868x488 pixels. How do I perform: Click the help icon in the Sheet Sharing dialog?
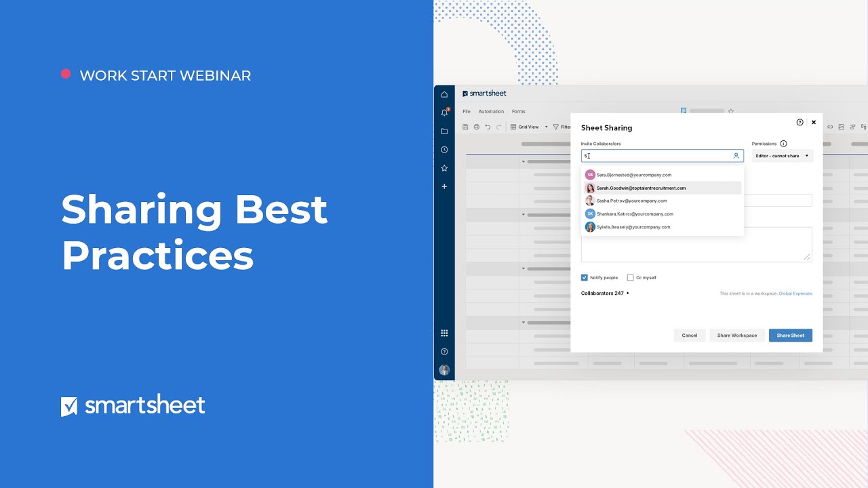(800, 123)
